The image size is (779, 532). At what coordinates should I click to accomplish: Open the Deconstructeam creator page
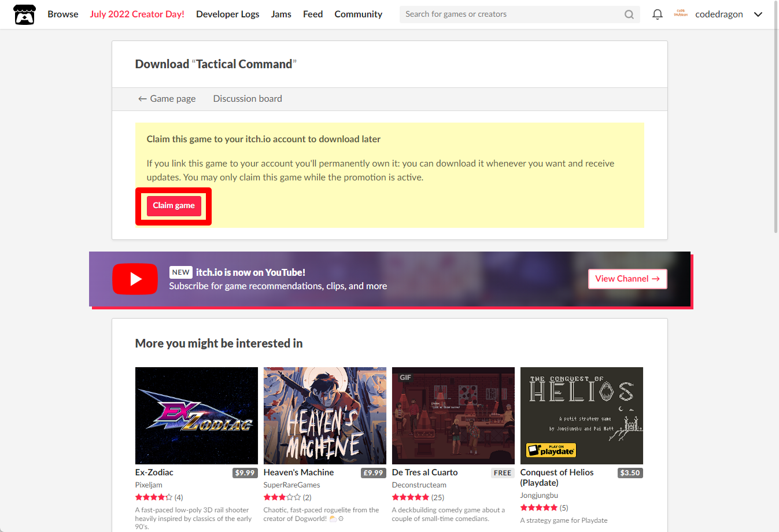[419, 485]
